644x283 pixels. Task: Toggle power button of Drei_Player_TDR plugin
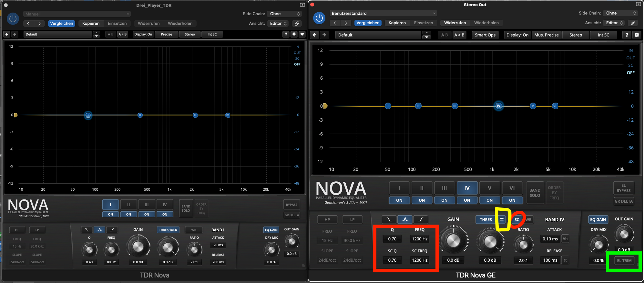pyautogui.click(x=13, y=19)
